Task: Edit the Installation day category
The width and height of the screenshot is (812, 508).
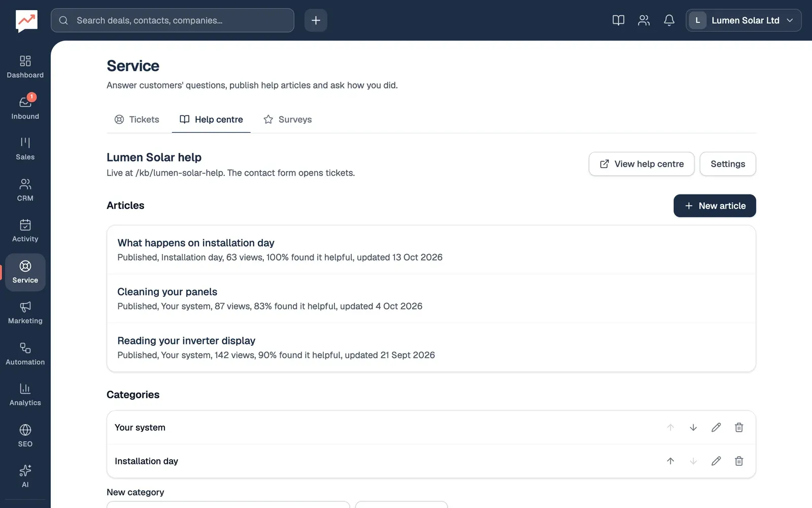Action: tap(716, 461)
